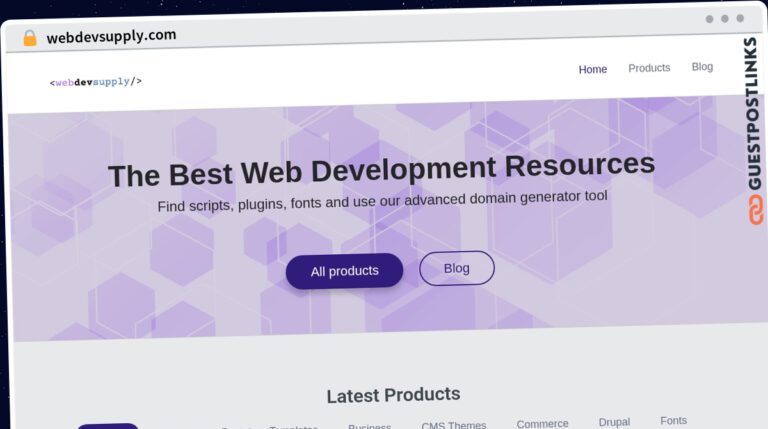
Task: Click the first gray window control dot
Action: [709, 19]
